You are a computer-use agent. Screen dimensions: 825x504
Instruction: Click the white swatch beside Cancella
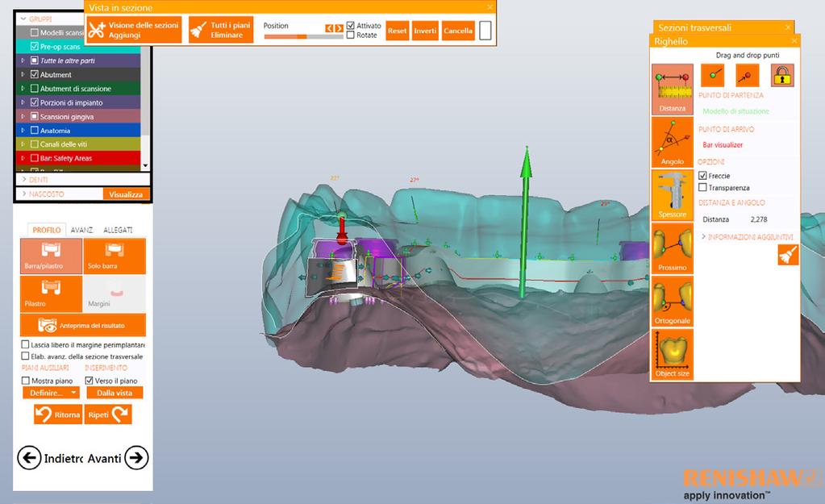coord(485,31)
